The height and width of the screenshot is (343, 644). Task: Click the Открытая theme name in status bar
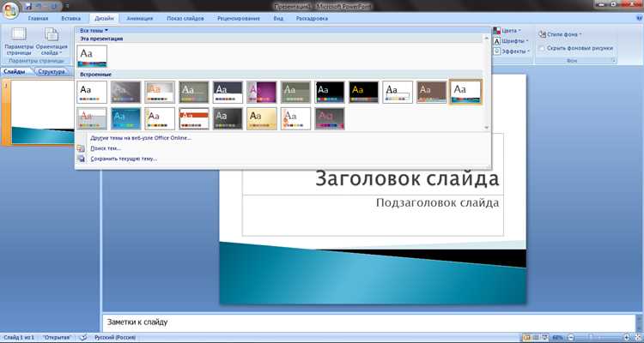click(x=57, y=338)
